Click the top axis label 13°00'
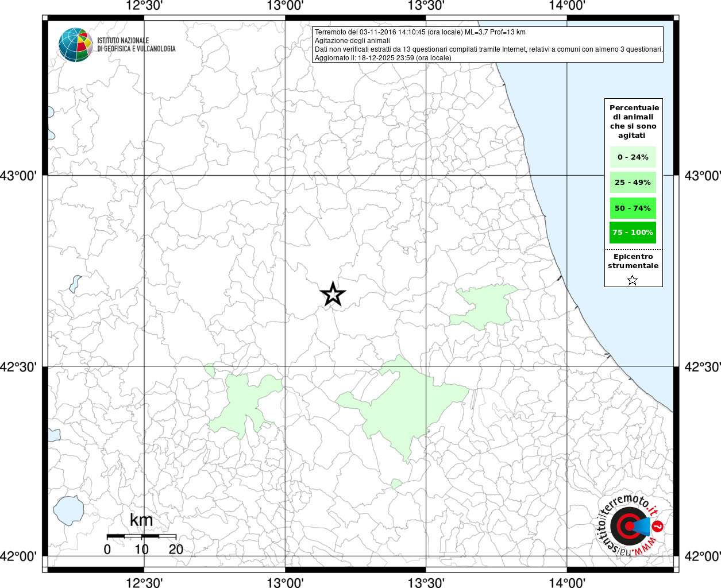721x588 pixels. tap(285, 6)
